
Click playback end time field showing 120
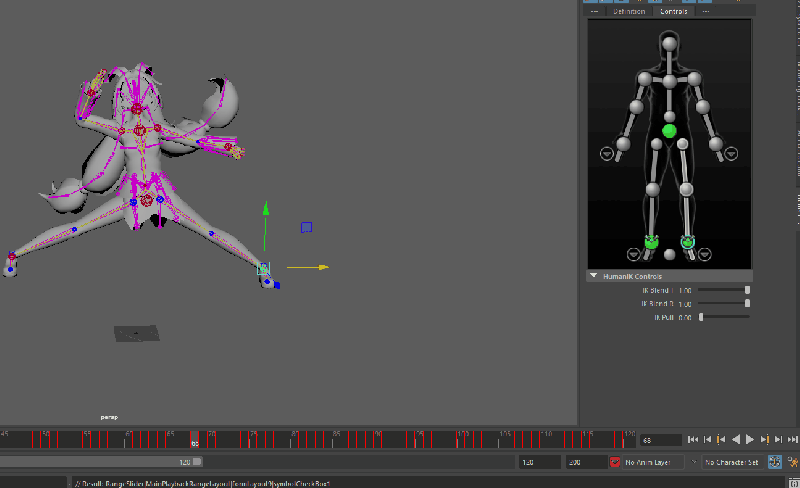pyautogui.click(x=540, y=462)
